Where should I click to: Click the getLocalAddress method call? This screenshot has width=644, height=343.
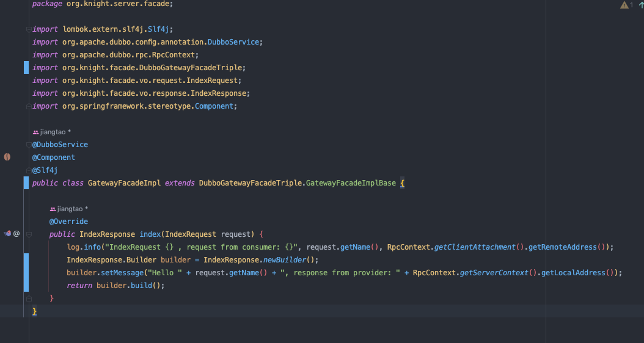click(573, 273)
